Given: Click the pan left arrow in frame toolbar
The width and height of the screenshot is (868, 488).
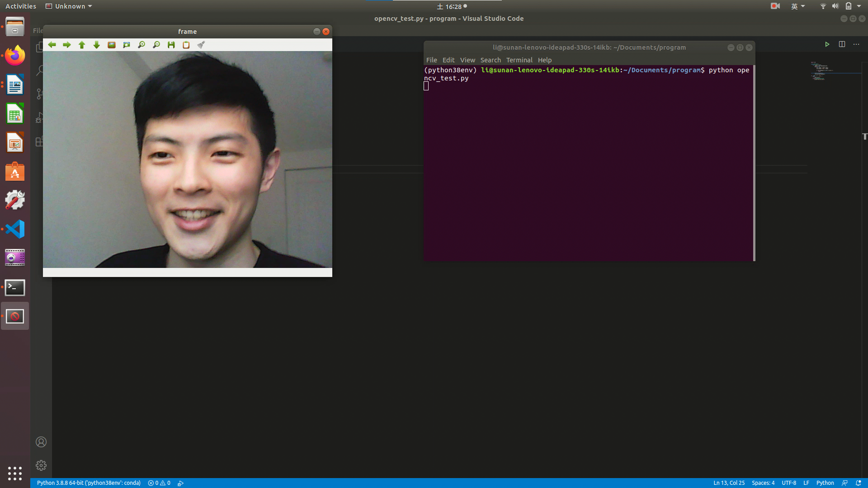Looking at the screenshot, I should click(52, 45).
